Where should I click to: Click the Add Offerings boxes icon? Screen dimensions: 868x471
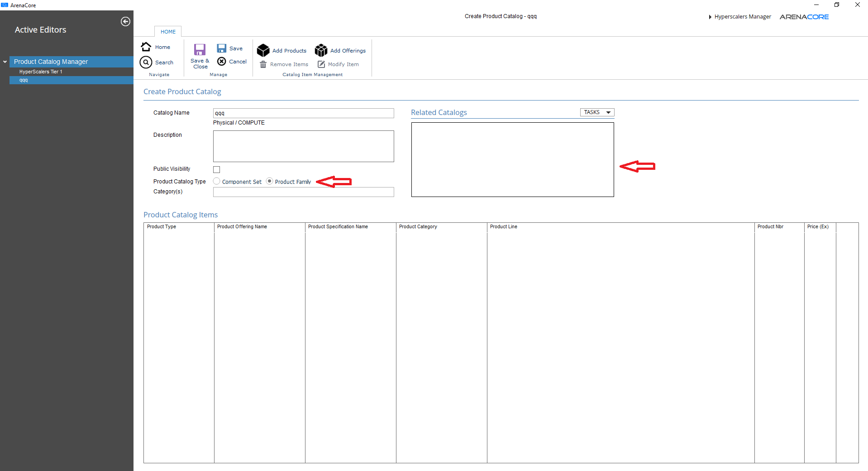tap(321, 50)
